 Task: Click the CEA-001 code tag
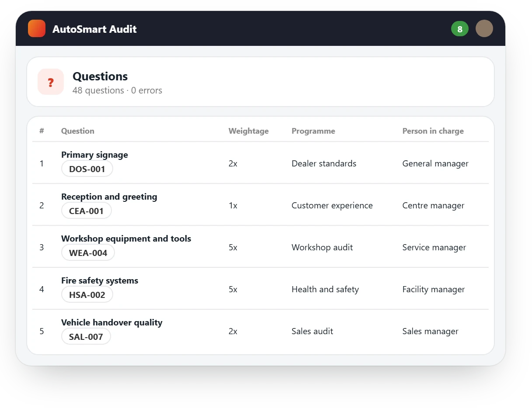coord(87,211)
